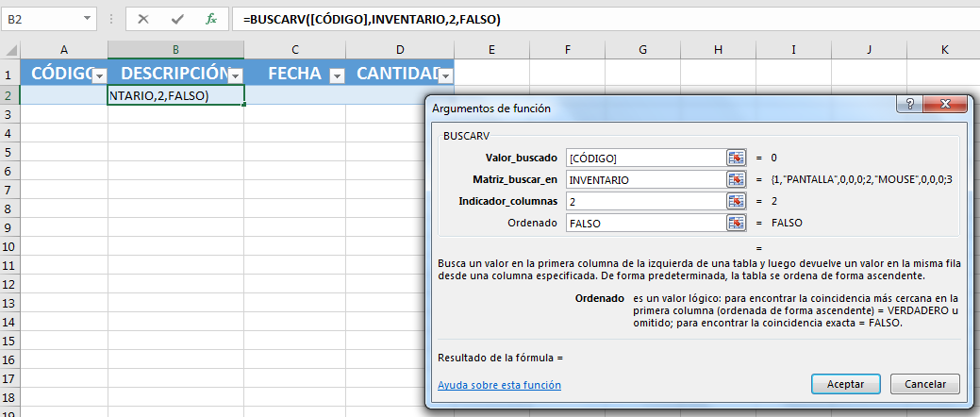Click Ordenado range selector icon
The image size is (980, 417).
tap(736, 223)
